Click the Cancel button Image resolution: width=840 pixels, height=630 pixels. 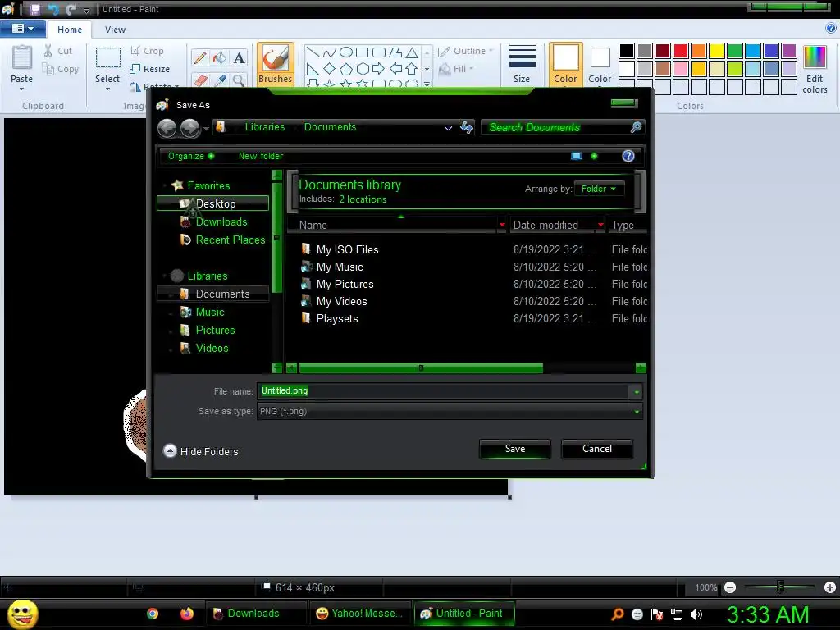point(597,449)
